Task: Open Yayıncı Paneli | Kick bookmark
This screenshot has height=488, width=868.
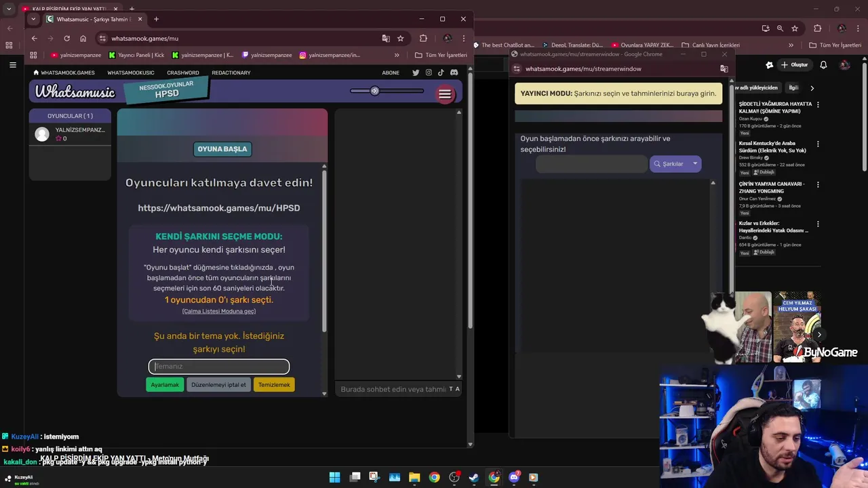Action: click(136, 55)
